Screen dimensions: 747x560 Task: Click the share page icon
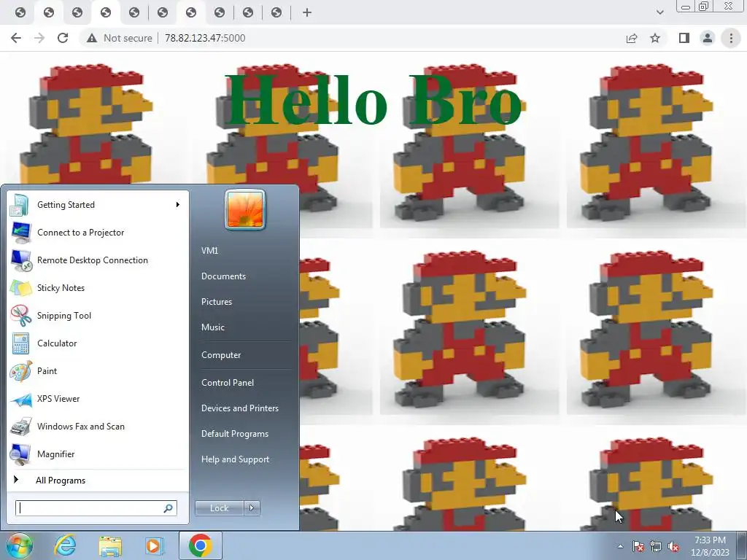pyautogui.click(x=632, y=38)
